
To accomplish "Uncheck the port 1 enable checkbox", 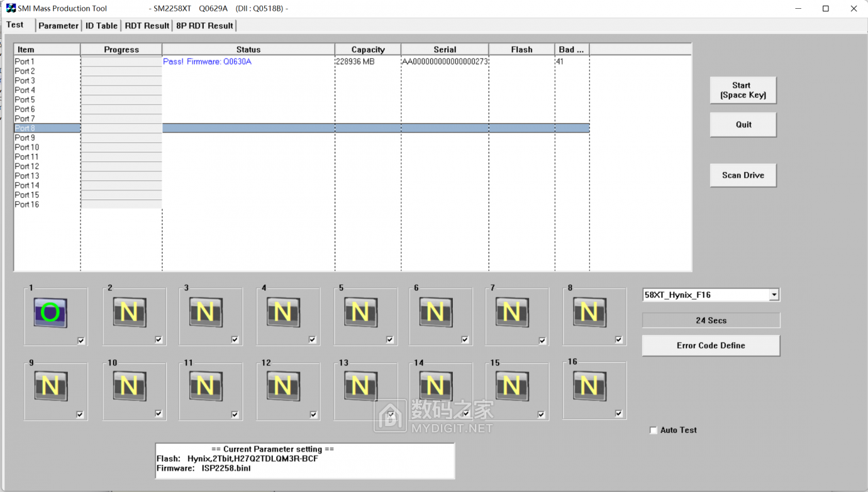I will pos(81,341).
